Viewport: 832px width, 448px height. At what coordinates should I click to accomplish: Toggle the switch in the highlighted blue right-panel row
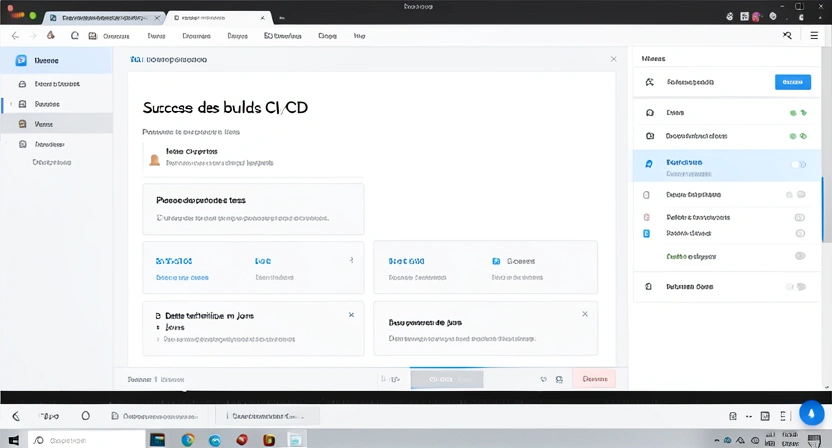[x=799, y=164]
